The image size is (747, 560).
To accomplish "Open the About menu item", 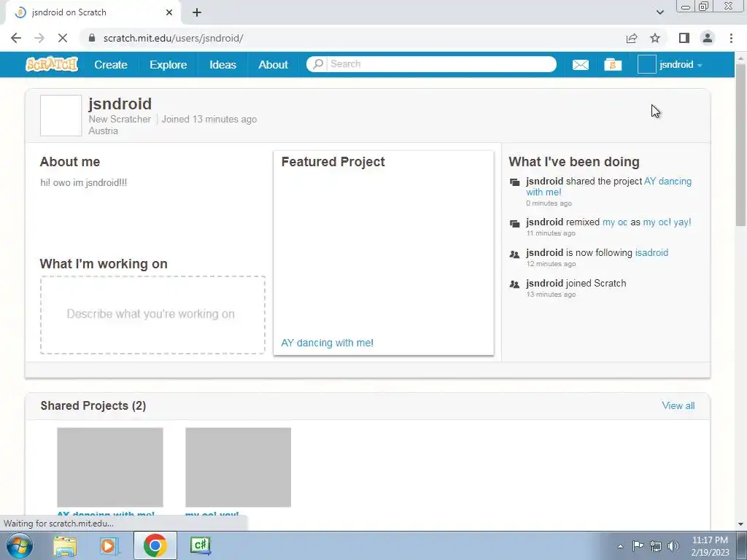I will pos(273,64).
